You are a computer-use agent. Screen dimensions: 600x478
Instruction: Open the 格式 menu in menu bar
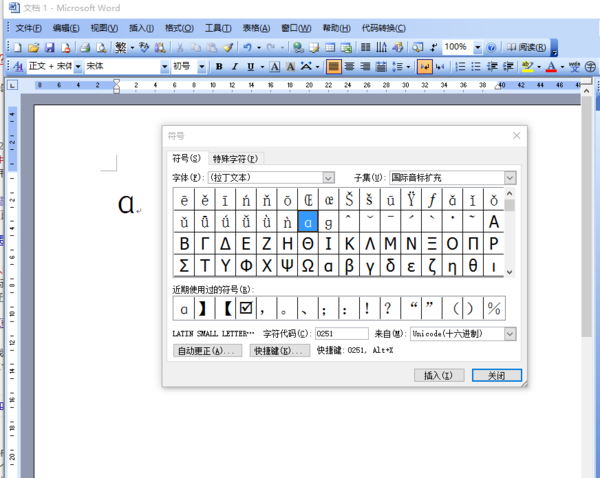(179, 28)
